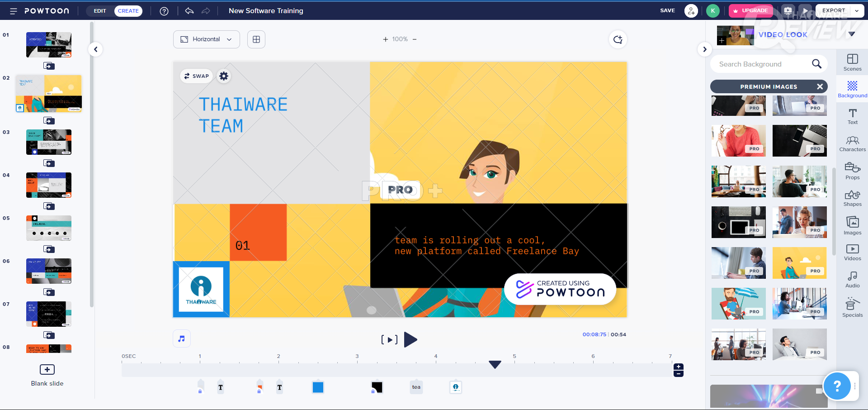The width and height of the screenshot is (868, 410).
Task: Open the K user avatar menu
Action: point(713,11)
